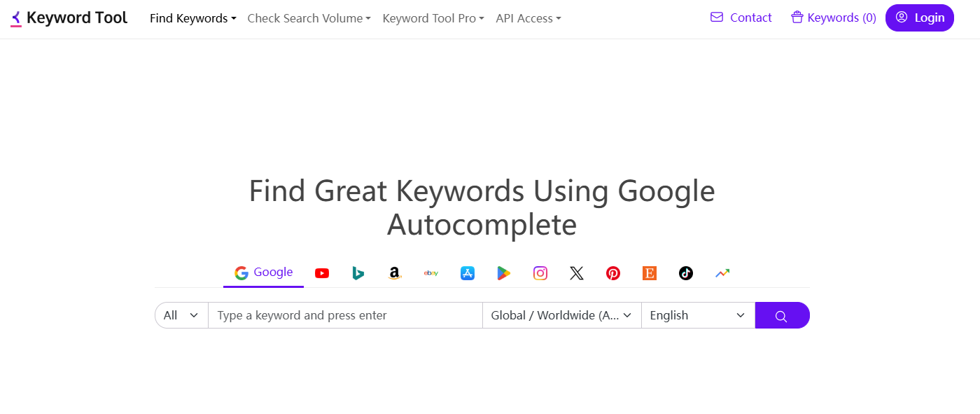The height and width of the screenshot is (414, 980).
Task: Select the X (Twitter) tab
Action: click(x=577, y=273)
